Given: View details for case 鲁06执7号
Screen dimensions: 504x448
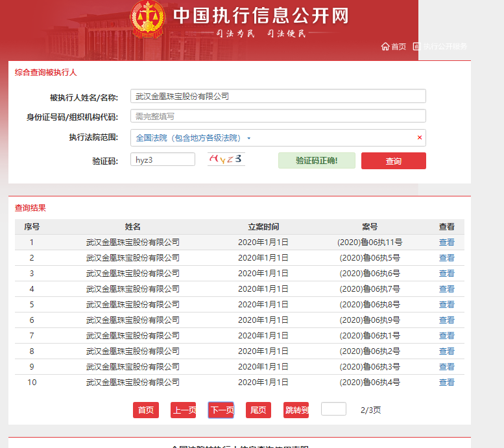Looking at the screenshot, I should pos(447,289).
